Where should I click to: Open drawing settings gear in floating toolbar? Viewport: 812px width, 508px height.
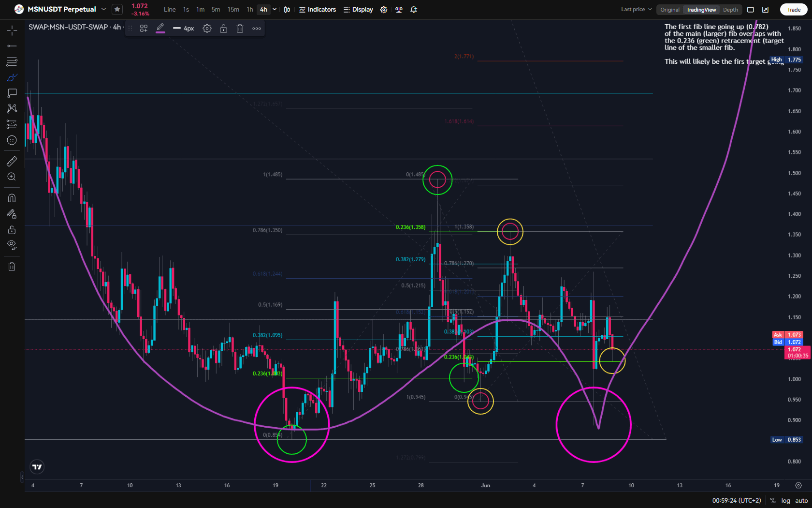(207, 29)
